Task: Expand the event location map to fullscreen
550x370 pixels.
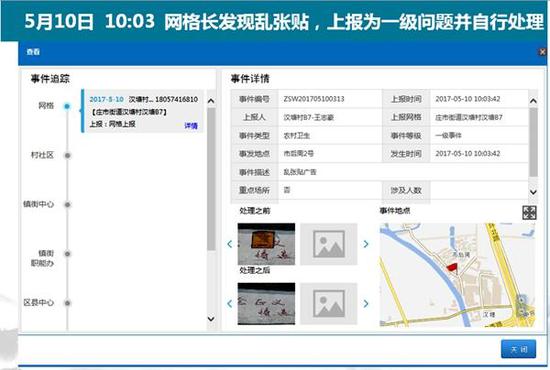Action: click(529, 213)
